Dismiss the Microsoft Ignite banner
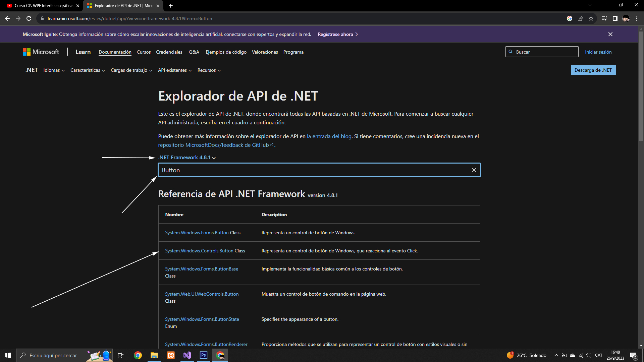This screenshot has width=644, height=362. pos(610,34)
